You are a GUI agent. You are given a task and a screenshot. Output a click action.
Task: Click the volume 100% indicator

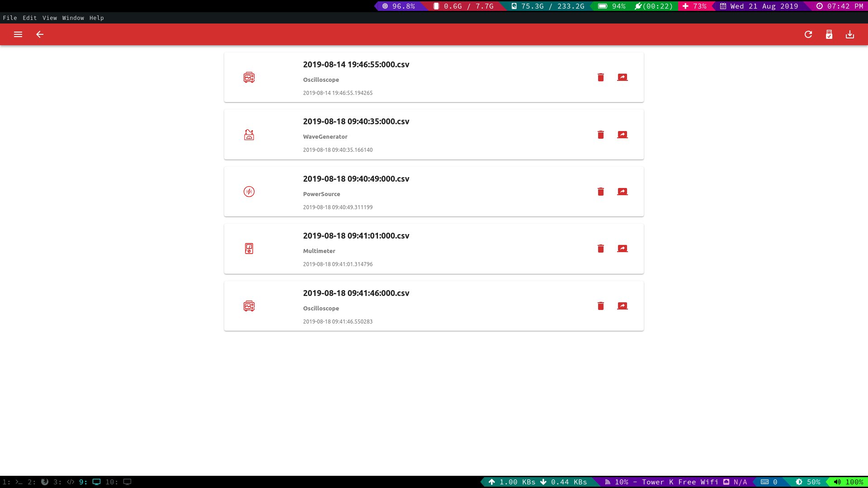[x=849, y=482]
